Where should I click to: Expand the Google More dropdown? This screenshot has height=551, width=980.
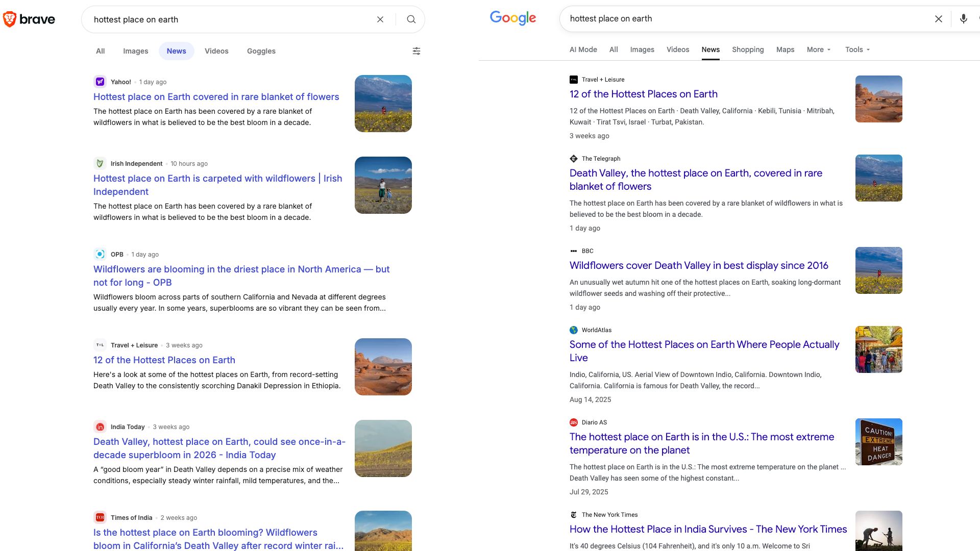[819, 49]
